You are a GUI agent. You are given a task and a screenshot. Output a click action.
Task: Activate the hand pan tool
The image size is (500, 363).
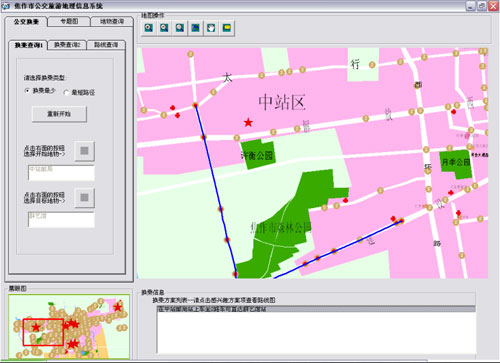211,28
